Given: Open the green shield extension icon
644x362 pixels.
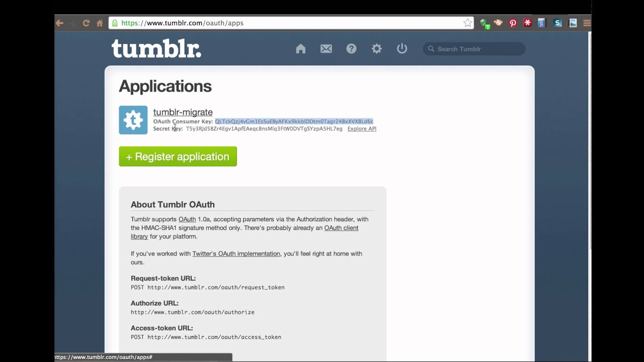Looking at the screenshot, I should [x=485, y=23].
